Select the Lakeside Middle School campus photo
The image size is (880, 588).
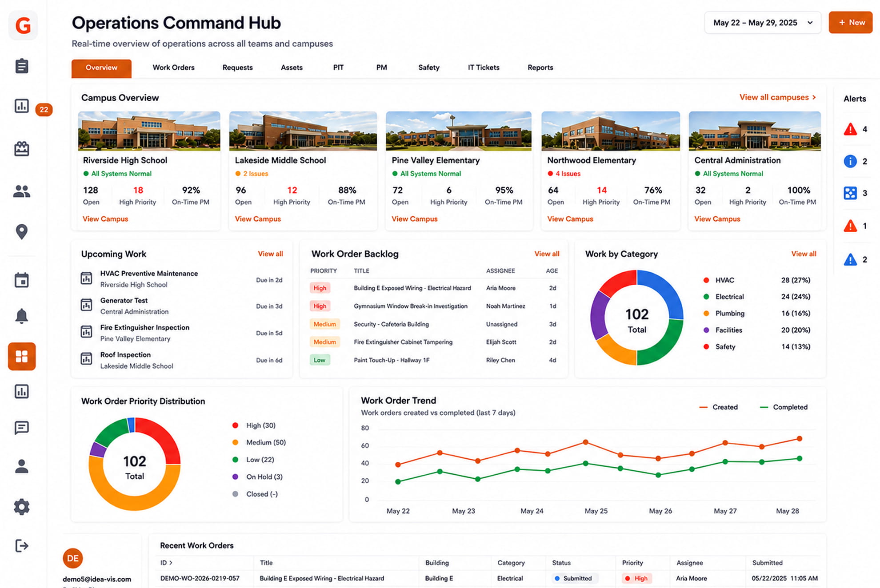pyautogui.click(x=303, y=131)
